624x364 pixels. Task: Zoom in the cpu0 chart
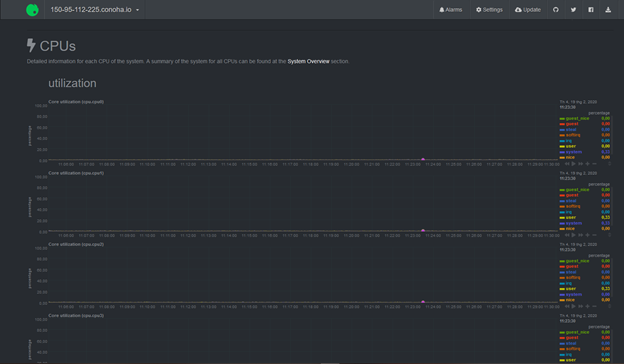tap(587, 164)
